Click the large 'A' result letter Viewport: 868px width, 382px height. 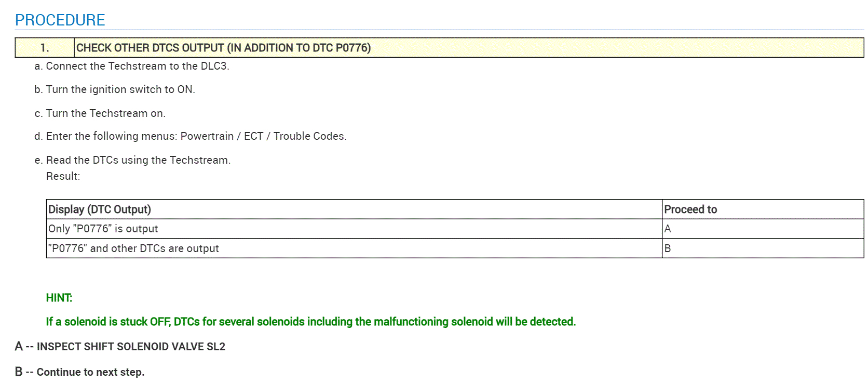click(x=19, y=346)
